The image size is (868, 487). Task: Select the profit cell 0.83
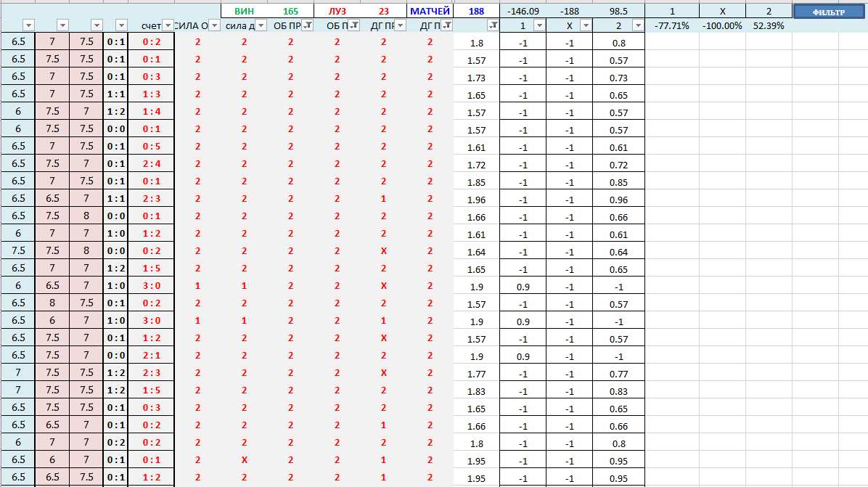click(618, 391)
